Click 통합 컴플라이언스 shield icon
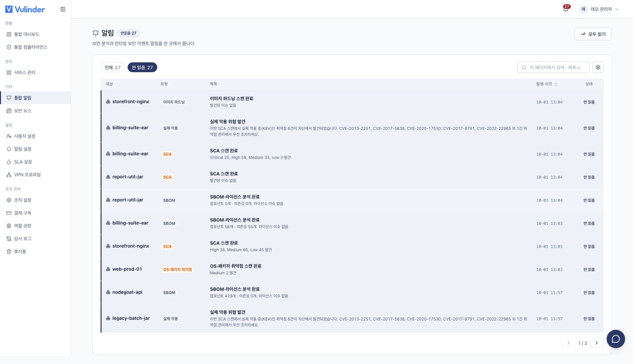633x364 pixels. [x=9, y=47]
